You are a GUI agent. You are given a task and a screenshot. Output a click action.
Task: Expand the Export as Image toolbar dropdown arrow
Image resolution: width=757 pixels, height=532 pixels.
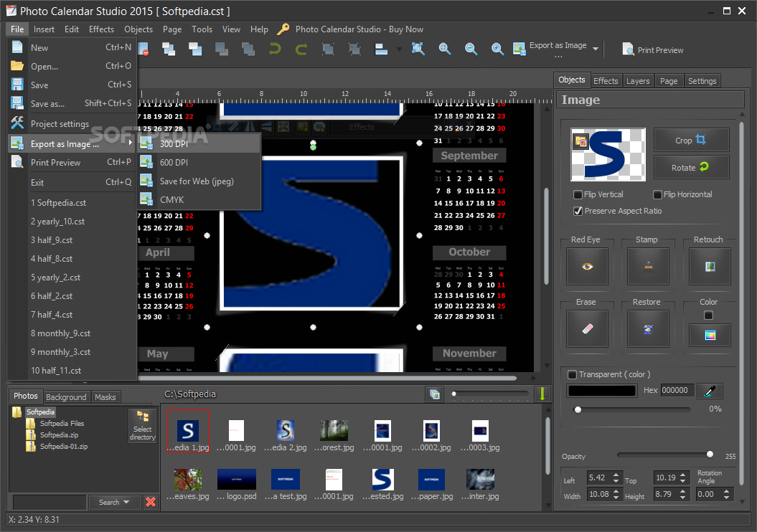[596, 49]
